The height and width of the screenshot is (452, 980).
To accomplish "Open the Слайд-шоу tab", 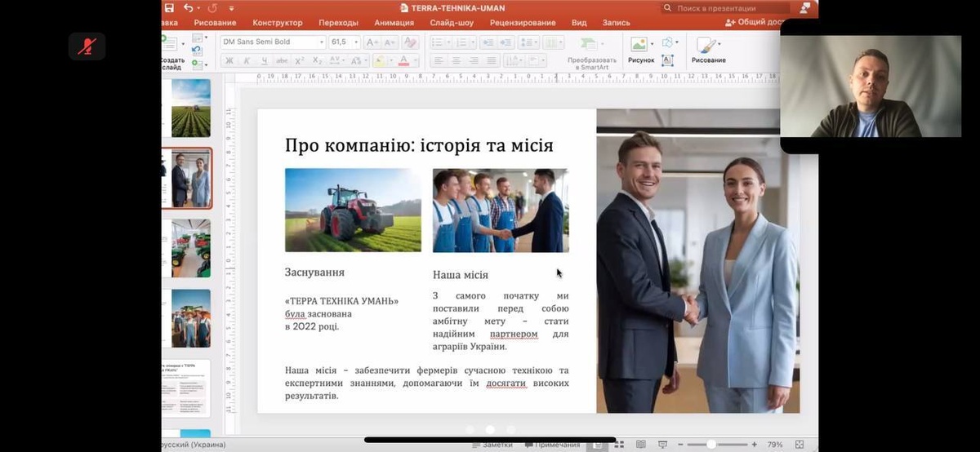I will 452,23.
